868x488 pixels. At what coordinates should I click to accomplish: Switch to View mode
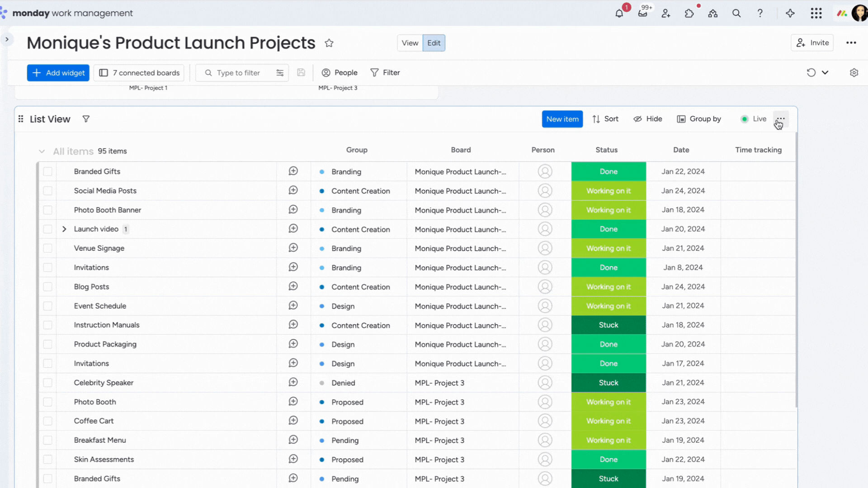point(410,43)
